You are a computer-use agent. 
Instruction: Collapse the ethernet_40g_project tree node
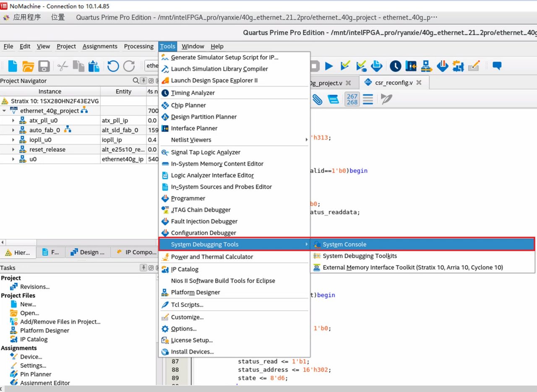click(4, 111)
